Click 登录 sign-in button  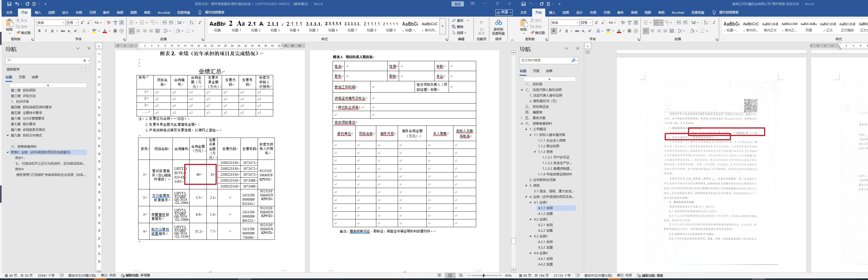point(458,4)
